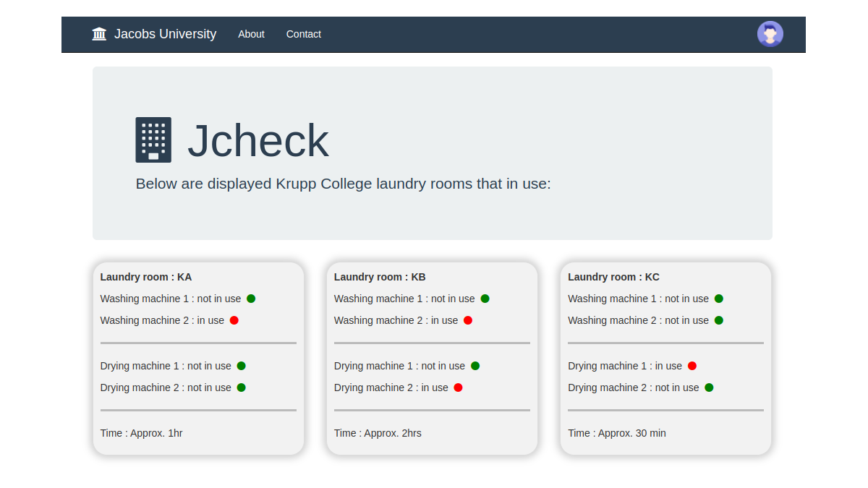Click KB 'Drying machine 1 : not in use' text
This screenshot has height=488, width=868.
point(399,366)
